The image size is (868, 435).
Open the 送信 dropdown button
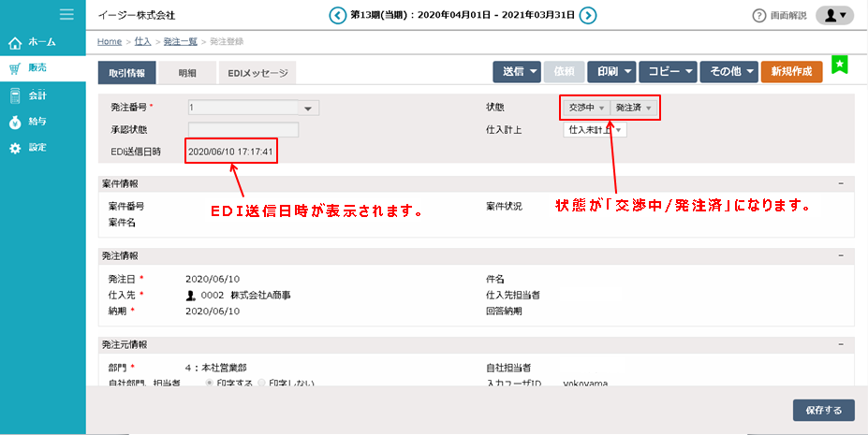(x=519, y=71)
